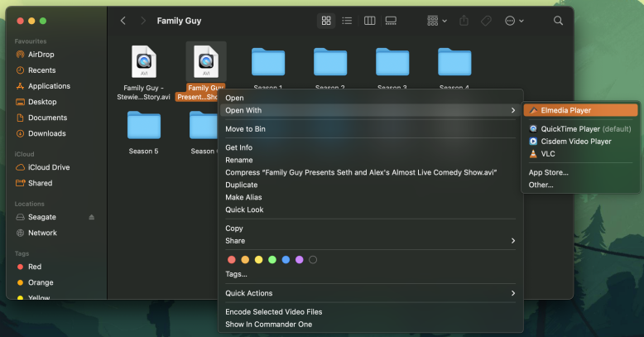The width and height of the screenshot is (644, 337).
Task: Select the Season 1 folder
Action: tap(268, 61)
